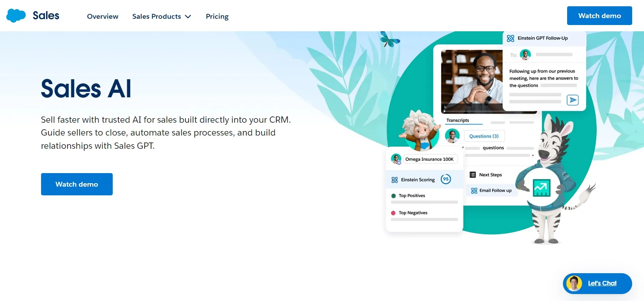Viewport: 644px width, 301px height.
Task: Click the Salesforce cloud logo
Action: (16, 16)
